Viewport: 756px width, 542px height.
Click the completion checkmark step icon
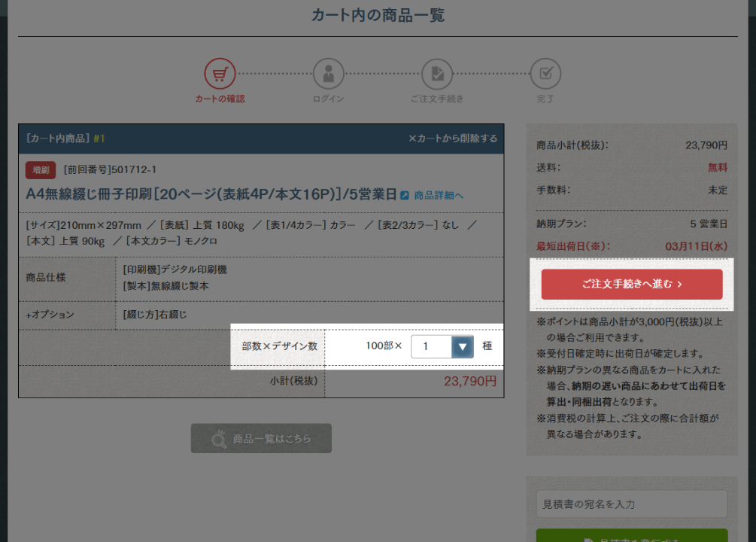click(x=545, y=74)
